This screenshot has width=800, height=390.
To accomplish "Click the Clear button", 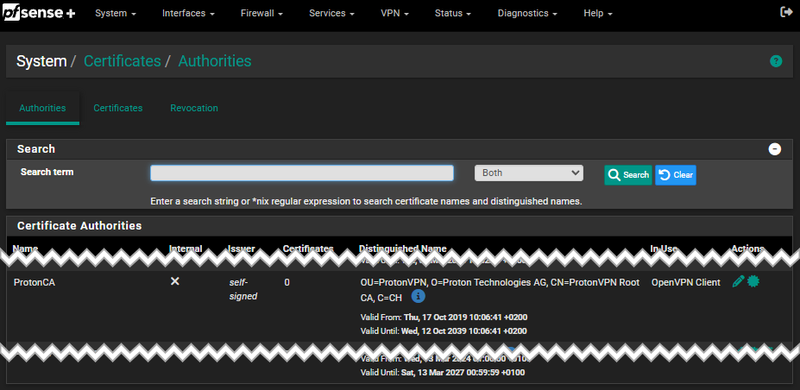I will click(x=676, y=175).
